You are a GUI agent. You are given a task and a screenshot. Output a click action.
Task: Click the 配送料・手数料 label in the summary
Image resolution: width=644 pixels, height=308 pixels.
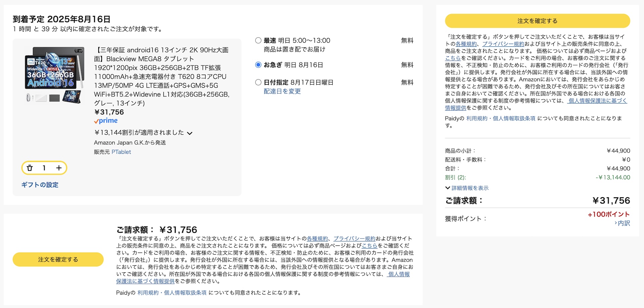(x=466, y=160)
